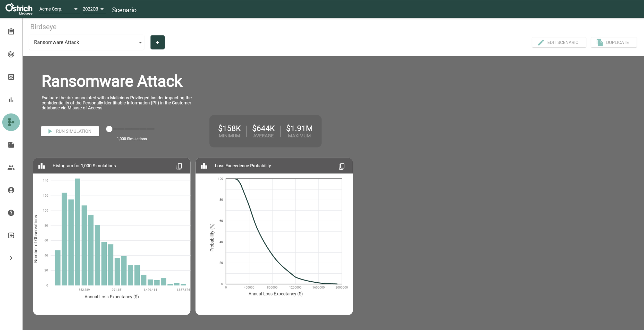This screenshot has width=644, height=330.
Task: Open the clipboard assessment sidebar icon
Action: [11, 32]
